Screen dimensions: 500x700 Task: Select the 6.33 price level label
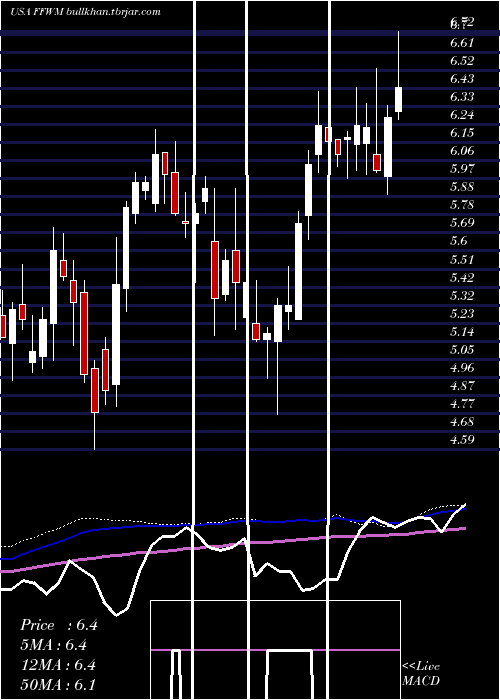coord(462,97)
